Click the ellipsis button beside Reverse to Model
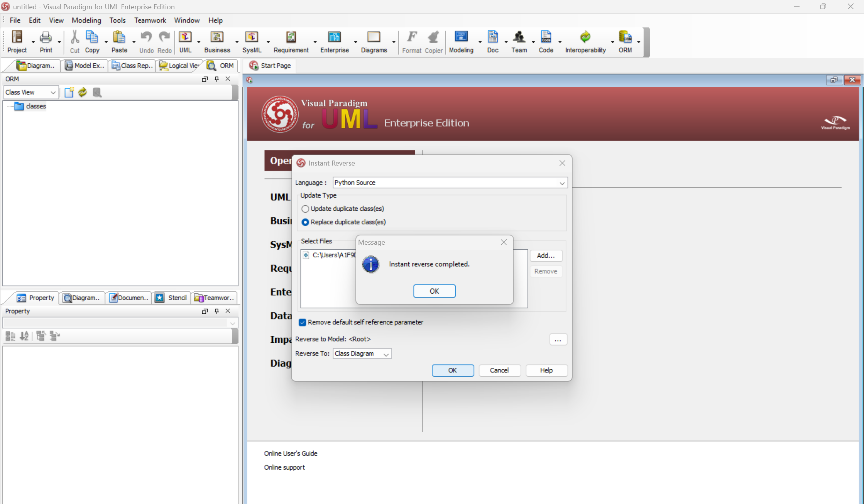 click(558, 339)
